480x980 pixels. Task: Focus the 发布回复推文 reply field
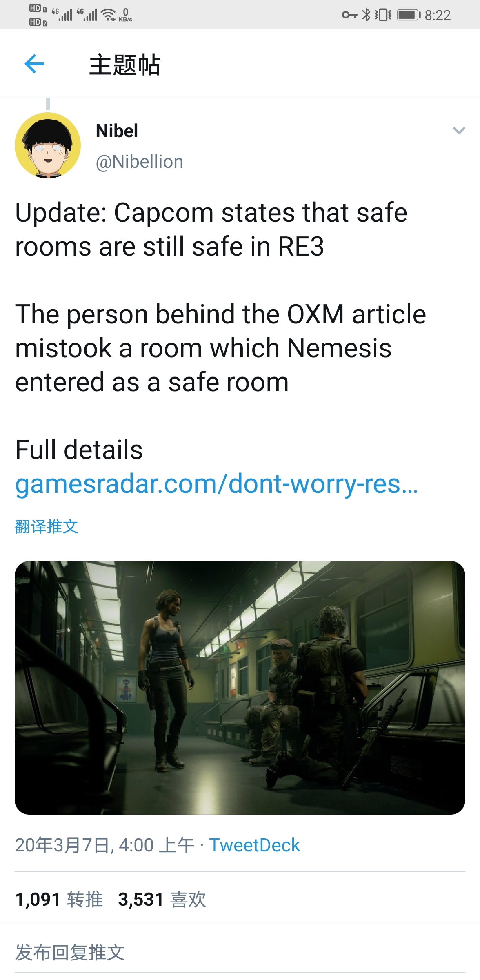point(240,953)
